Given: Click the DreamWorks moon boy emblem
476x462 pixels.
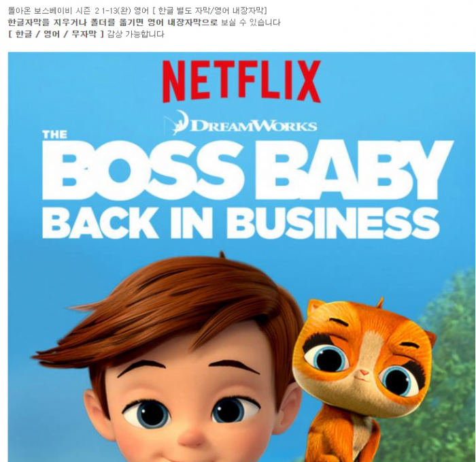Looking at the screenshot, I should [177, 122].
